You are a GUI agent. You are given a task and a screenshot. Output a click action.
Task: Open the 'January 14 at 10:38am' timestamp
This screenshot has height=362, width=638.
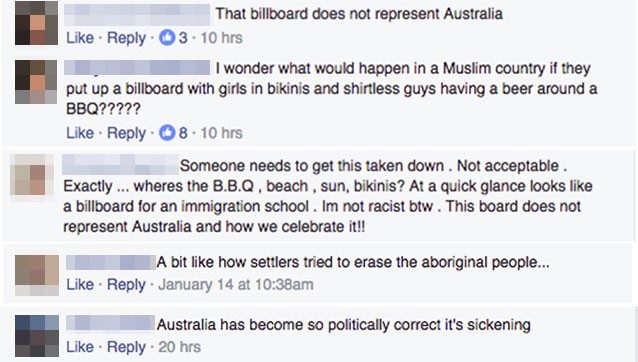click(x=236, y=284)
